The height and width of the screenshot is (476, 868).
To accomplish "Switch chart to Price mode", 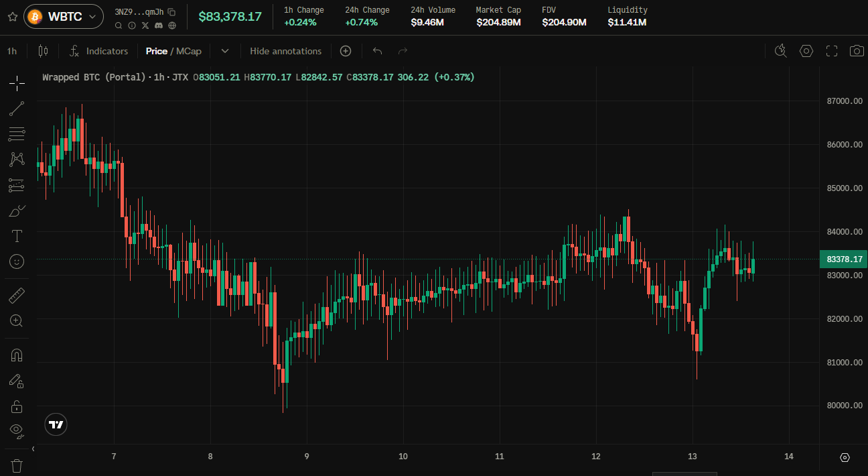I will pos(157,51).
